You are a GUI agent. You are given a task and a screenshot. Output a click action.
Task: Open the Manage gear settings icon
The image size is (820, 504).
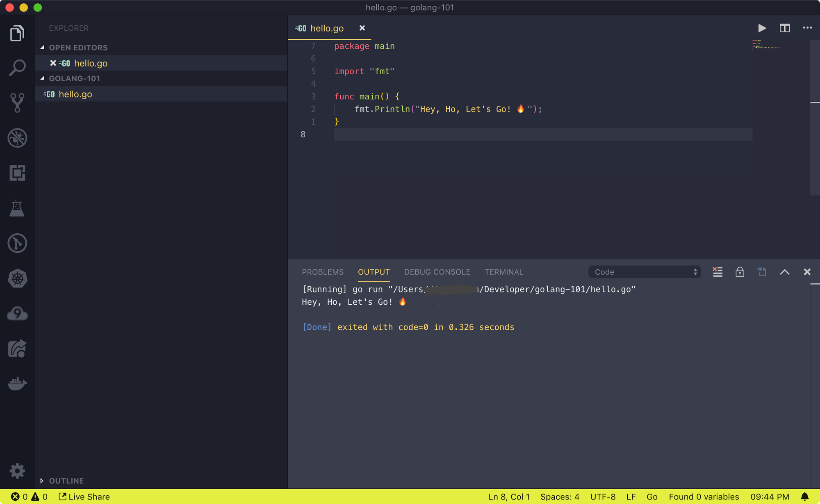point(17,471)
